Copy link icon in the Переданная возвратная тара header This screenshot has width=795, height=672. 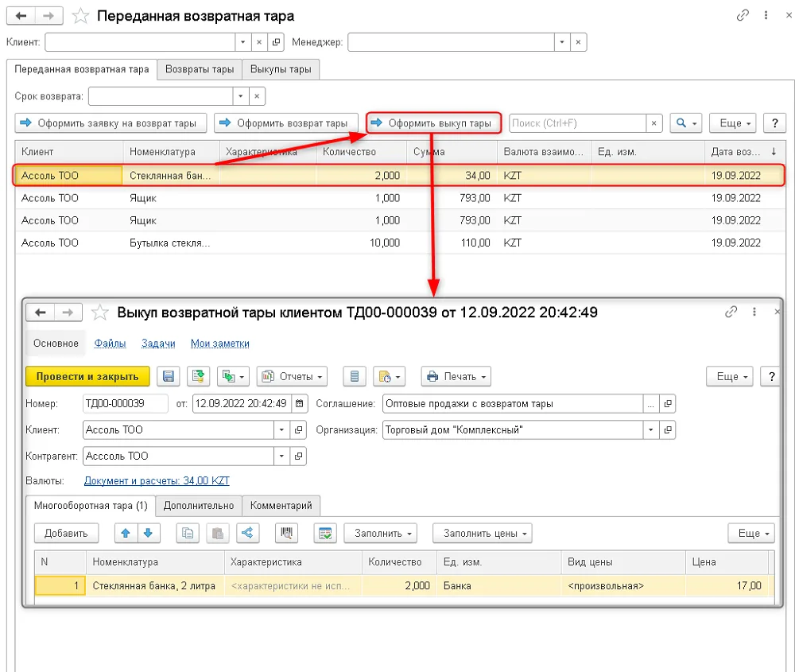pyautogui.click(x=743, y=16)
